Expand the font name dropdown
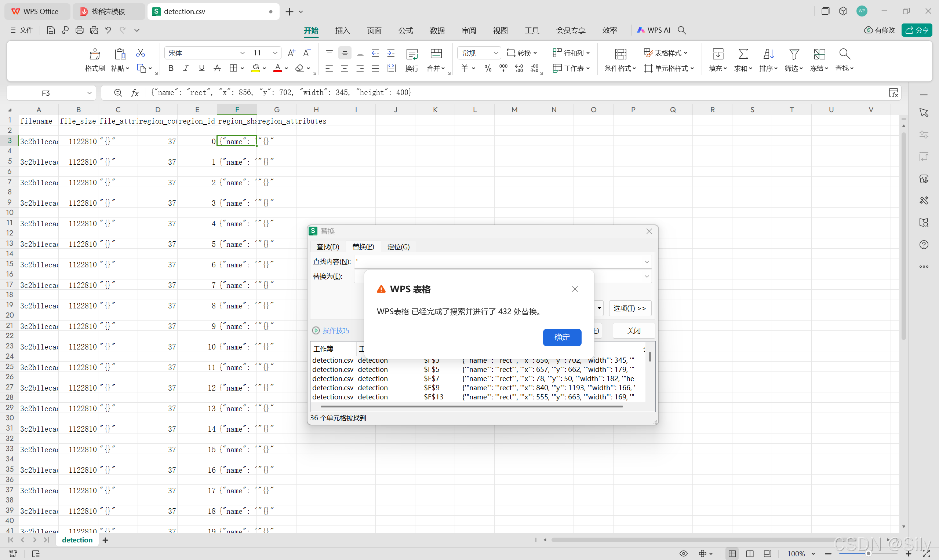Image resolution: width=939 pixels, height=560 pixels. coord(243,53)
